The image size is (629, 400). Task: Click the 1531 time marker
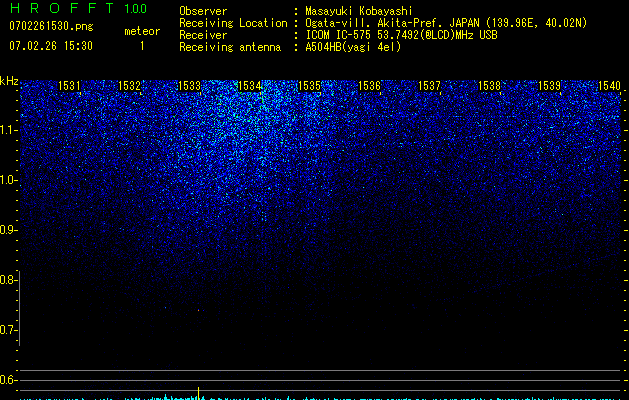point(69,86)
